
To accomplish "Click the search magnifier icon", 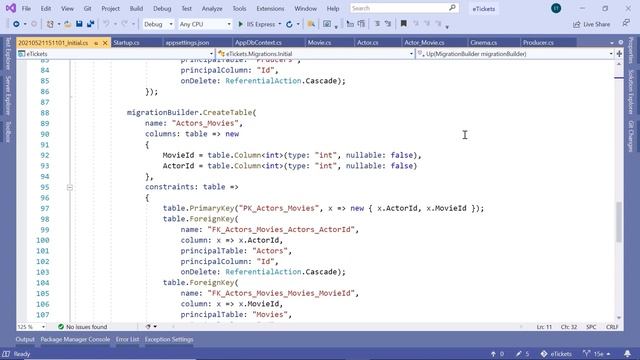I will click(x=452, y=8).
